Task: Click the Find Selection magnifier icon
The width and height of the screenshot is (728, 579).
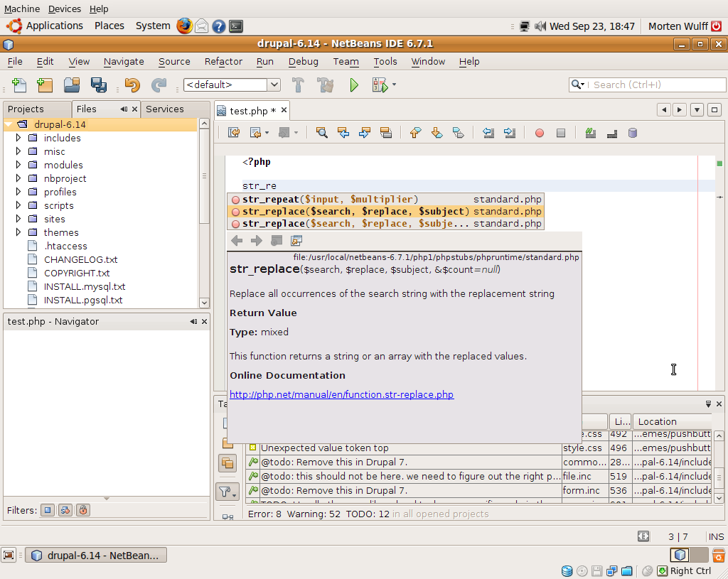Action: (x=321, y=133)
